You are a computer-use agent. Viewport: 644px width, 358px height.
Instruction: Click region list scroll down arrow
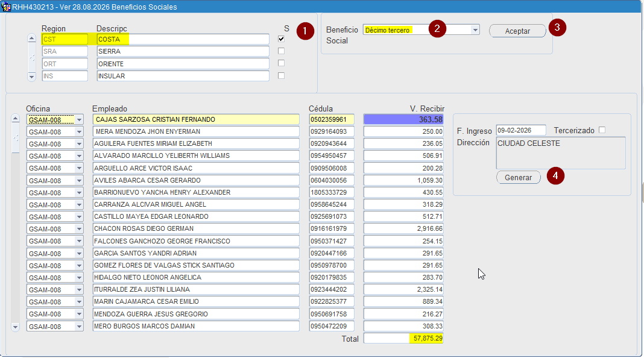click(31, 77)
